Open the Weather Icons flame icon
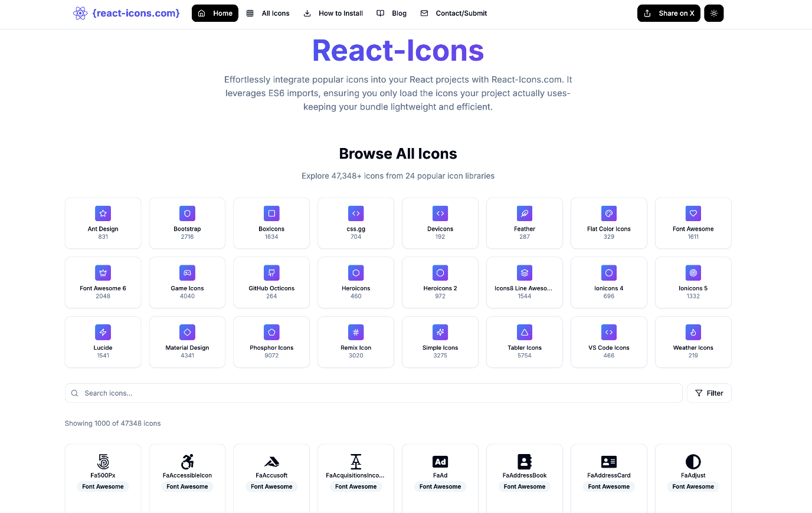 (693, 333)
